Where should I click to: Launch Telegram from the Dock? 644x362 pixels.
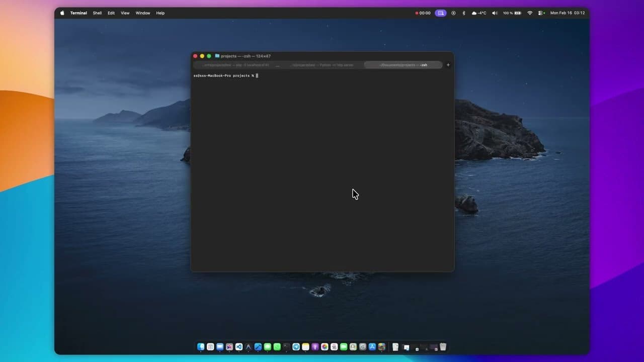tap(295, 347)
